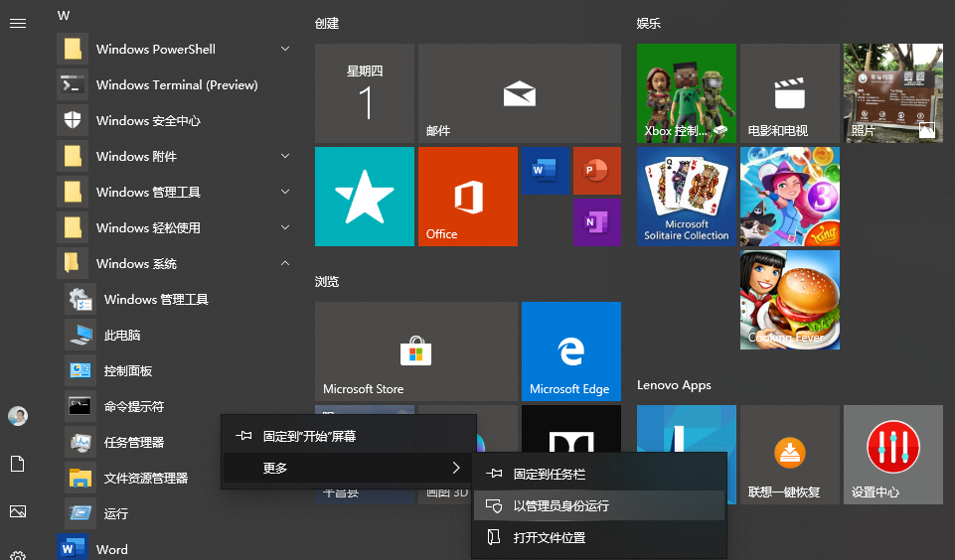
Task: Open the small Word tile
Action: point(546,171)
